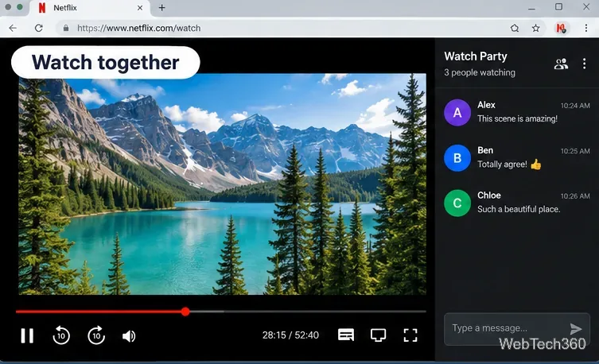The height and width of the screenshot is (364, 599).
Task: Mute the volume speaker icon
Action: [129, 336]
